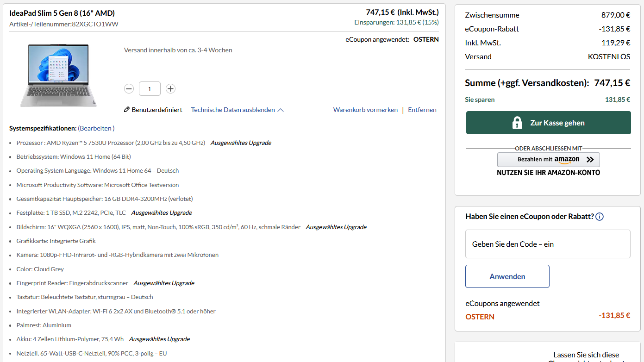Click the plus icon to increase quantity
Viewport: 644px width, 362px height.
170,88
